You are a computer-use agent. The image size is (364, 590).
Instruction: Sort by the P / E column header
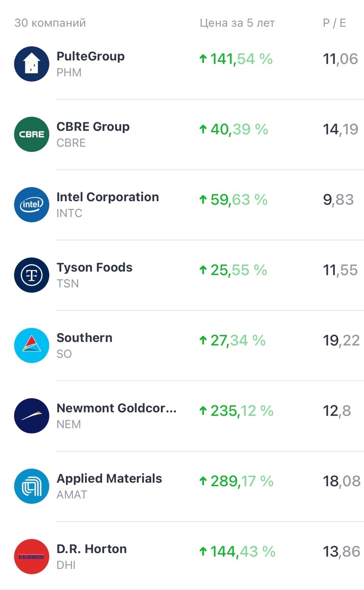coord(335,23)
